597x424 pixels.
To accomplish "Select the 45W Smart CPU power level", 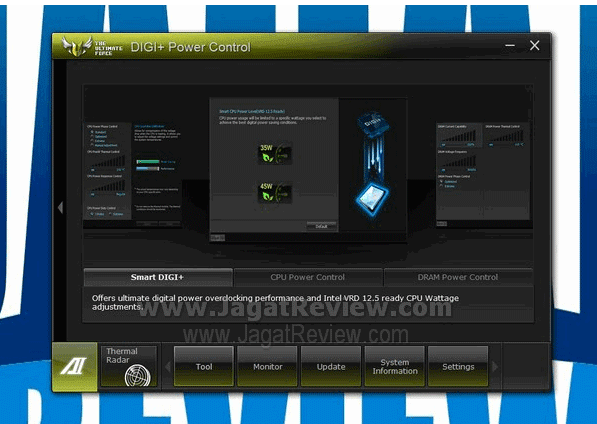I will coord(275,192).
